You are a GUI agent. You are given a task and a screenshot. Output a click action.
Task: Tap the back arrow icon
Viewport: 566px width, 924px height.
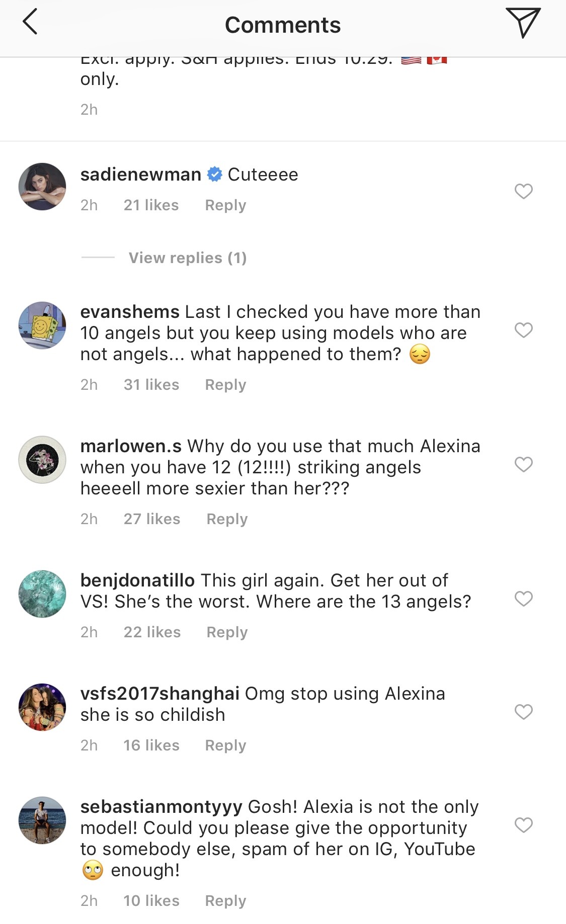(30, 23)
